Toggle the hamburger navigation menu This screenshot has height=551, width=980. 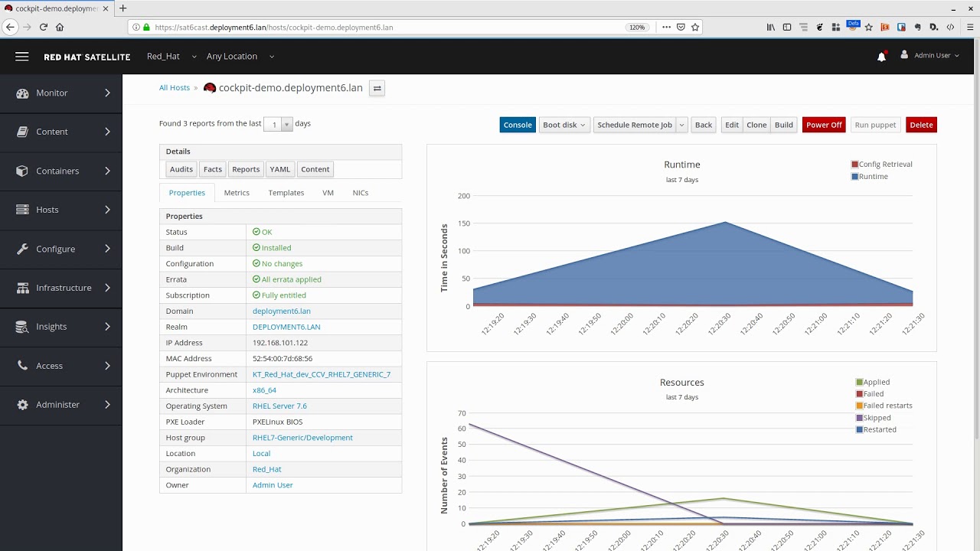(x=21, y=57)
